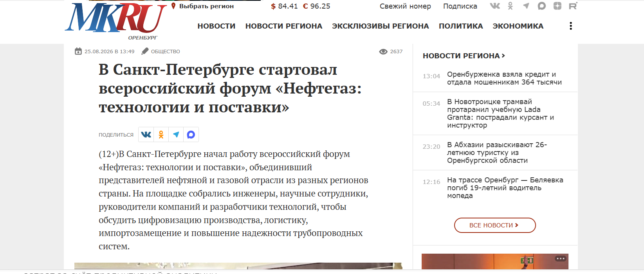The height and width of the screenshot is (274, 644).
Task: Share article via Odnoklassniki button
Action: pyautogui.click(x=161, y=135)
